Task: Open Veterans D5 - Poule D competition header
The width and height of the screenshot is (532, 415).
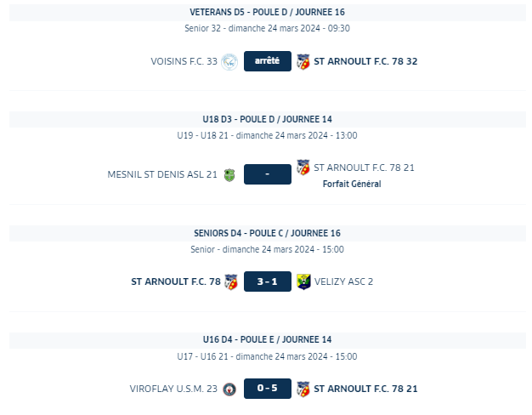Action: click(x=268, y=12)
